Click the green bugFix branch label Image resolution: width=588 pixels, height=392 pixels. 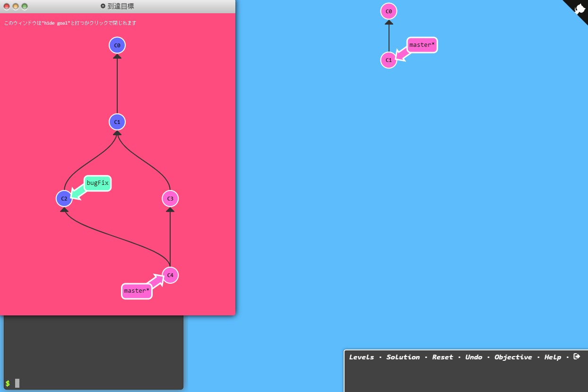pos(98,183)
